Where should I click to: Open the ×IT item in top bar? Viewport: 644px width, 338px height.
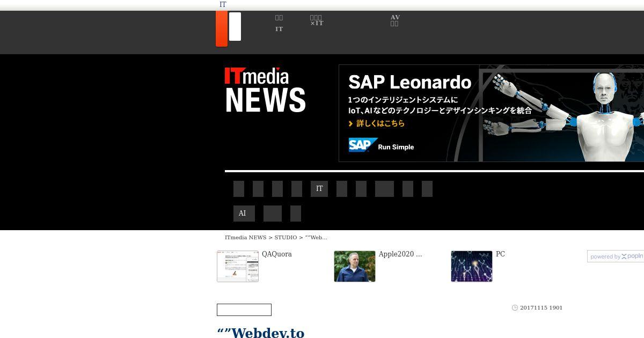pyautogui.click(x=317, y=20)
